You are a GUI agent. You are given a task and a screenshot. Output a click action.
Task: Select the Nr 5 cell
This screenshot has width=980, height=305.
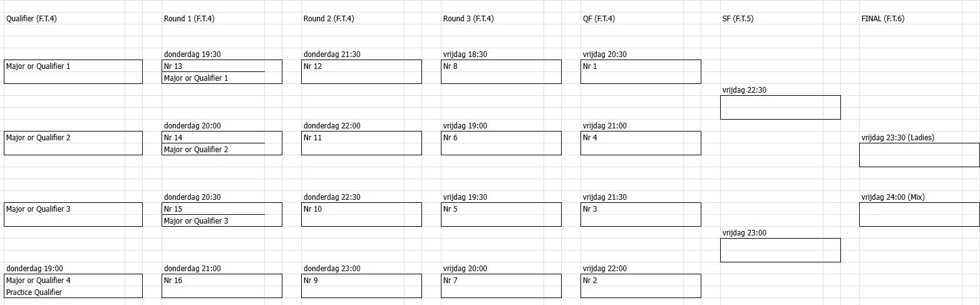click(x=450, y=209)
